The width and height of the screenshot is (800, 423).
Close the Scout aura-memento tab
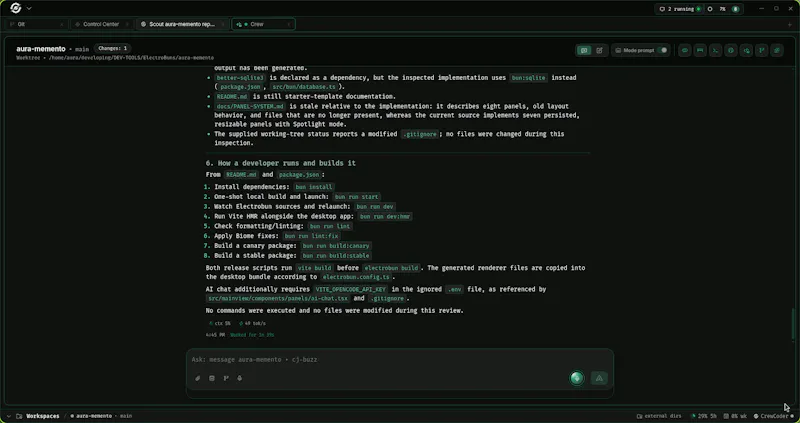223,24
